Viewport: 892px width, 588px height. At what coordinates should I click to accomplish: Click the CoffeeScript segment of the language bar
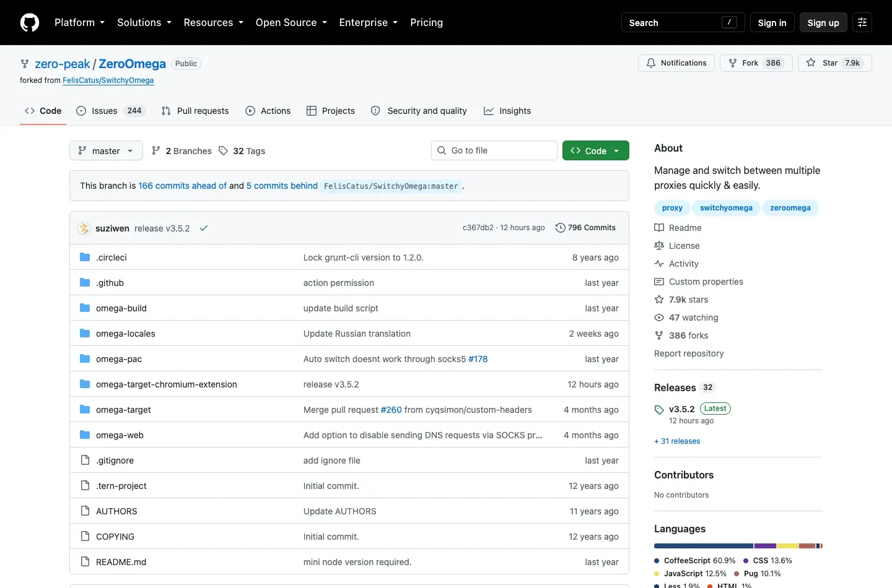tap(704, 546)
